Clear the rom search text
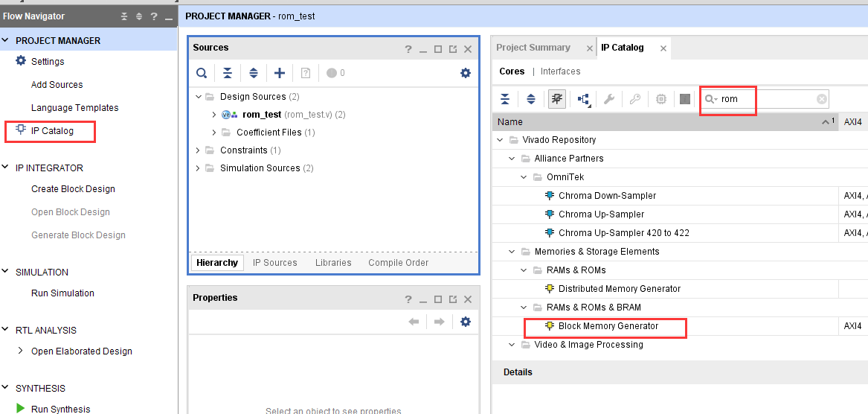 click(821, 99)
